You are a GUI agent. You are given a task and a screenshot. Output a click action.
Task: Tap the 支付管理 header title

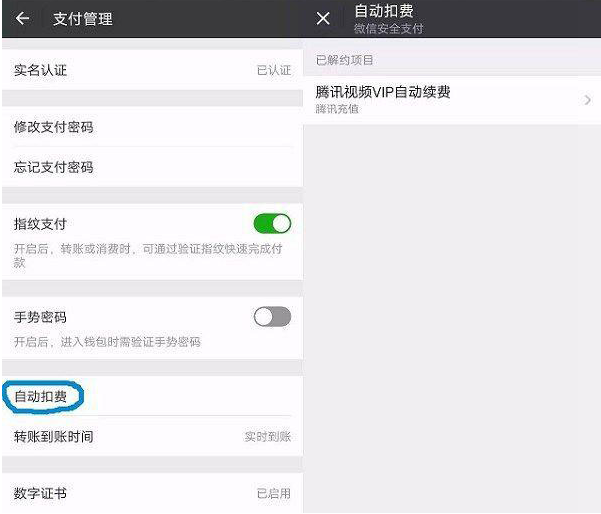(x=83, y=19)
